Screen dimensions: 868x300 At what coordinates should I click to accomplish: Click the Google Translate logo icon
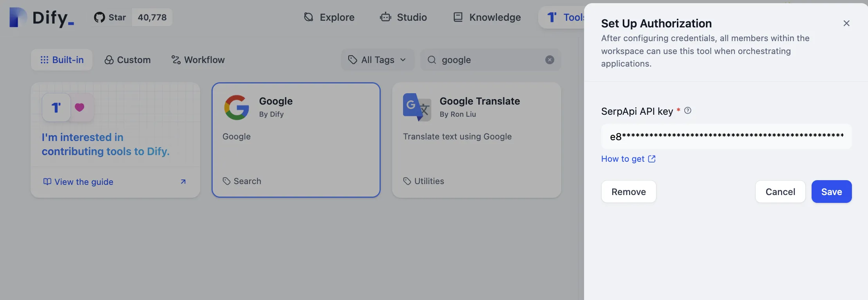tap(417, 107)
